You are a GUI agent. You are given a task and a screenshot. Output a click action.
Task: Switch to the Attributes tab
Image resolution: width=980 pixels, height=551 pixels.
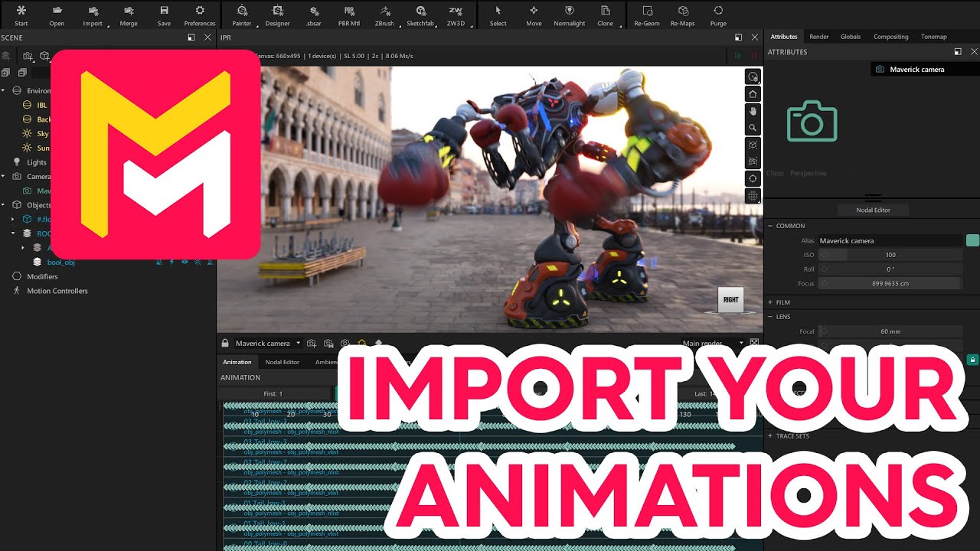tap(783, 37)
